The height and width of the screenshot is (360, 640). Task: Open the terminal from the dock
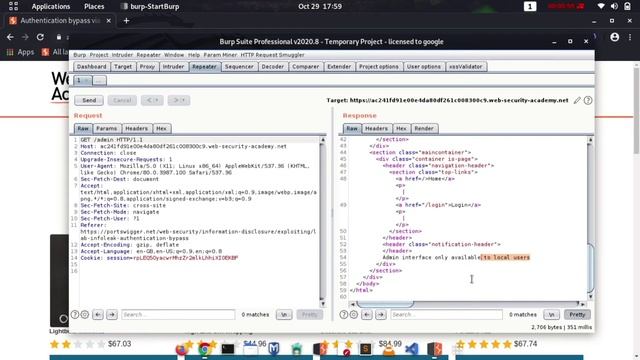[x=228, y=349]
